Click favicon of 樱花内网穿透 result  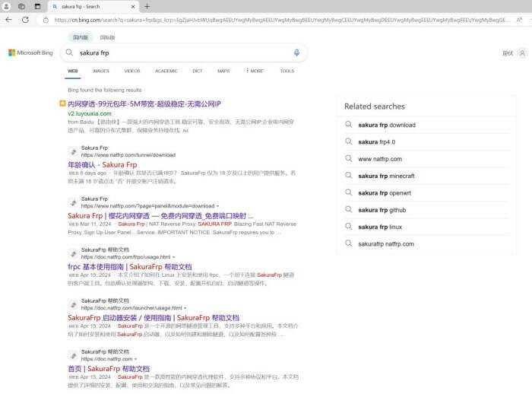pyautogui.click(x=73, y=202)
